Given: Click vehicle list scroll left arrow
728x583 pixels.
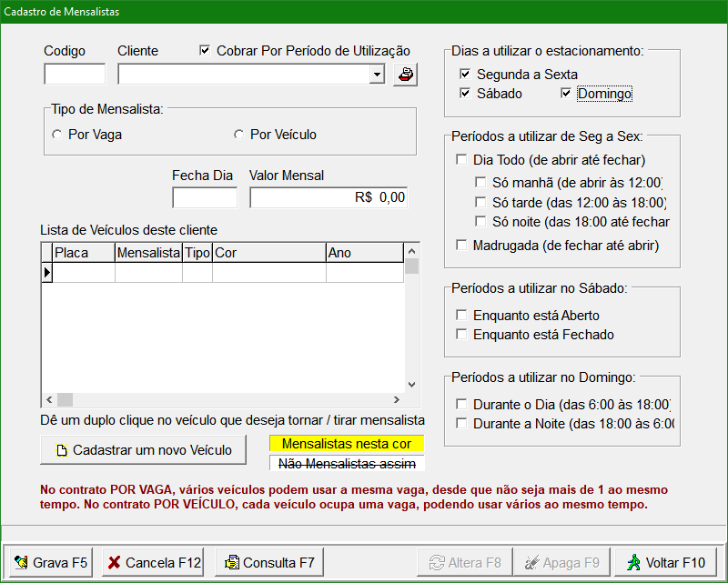Looking at the screenshot, I should 49,399.
